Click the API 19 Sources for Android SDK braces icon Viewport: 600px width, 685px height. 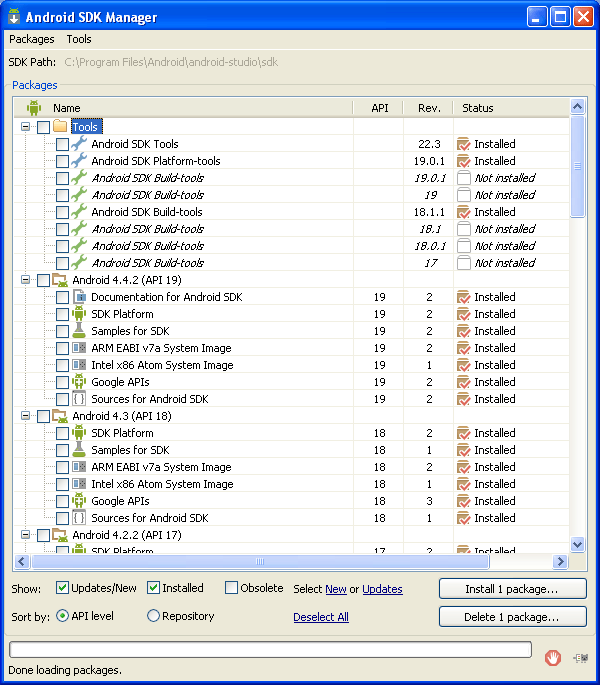pyautogui.click(x=79, y=399)
